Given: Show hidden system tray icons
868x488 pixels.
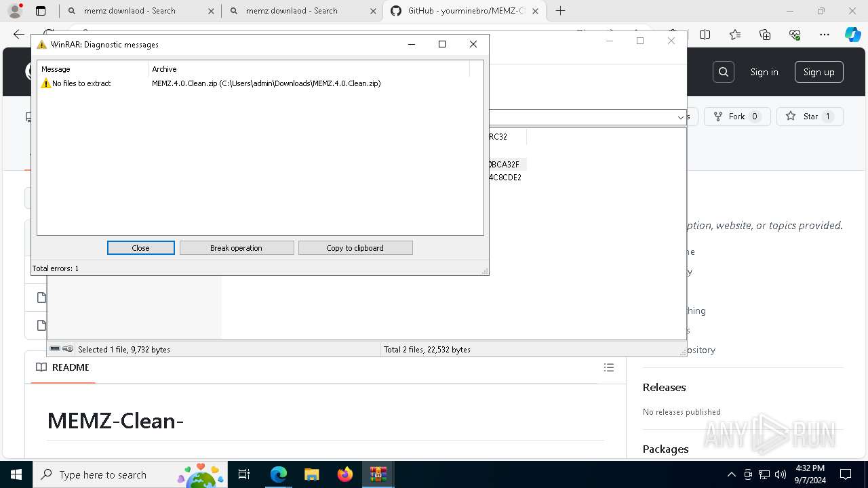Looking at the screenshot, I should (731, 474).
